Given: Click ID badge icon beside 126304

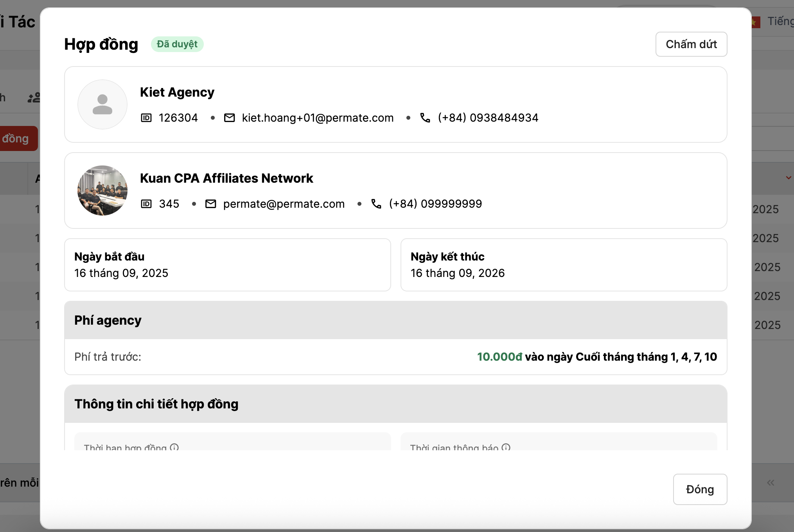Looking at the screenshot, I should [146, 118].
